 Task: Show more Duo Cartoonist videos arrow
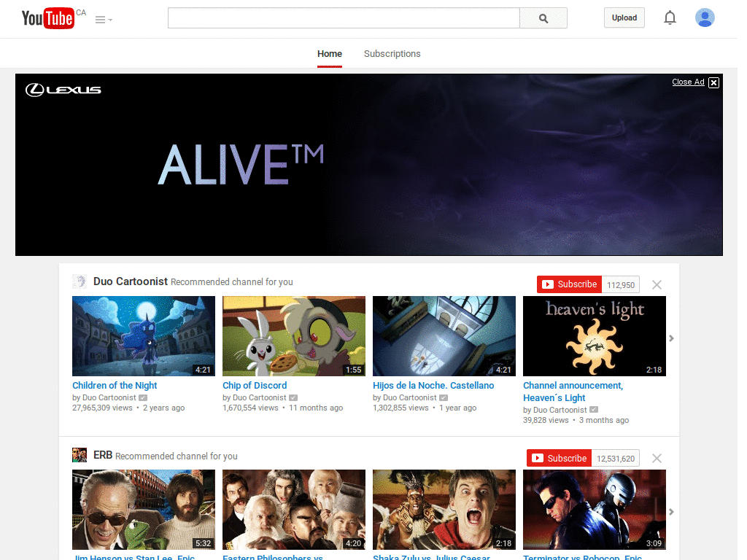click(x=671, y=338)
